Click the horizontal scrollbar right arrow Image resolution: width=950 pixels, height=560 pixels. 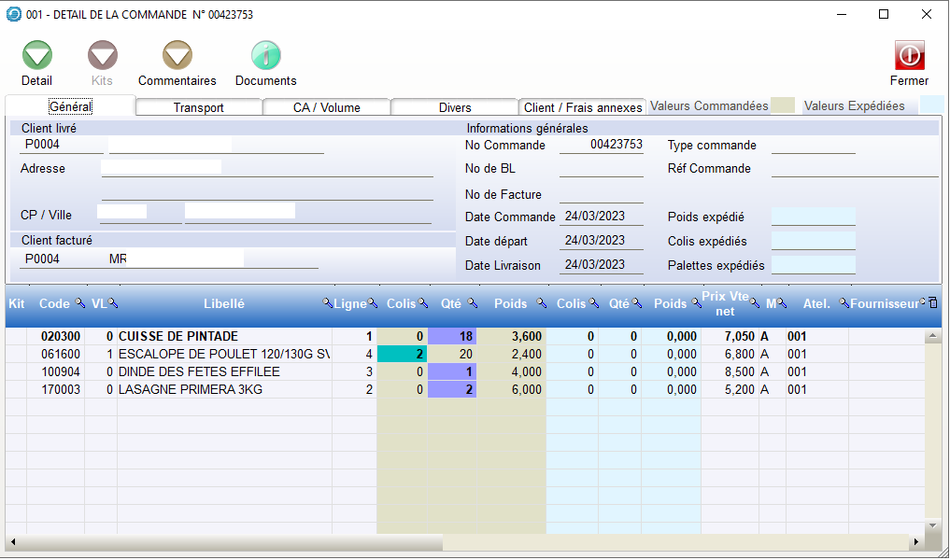click(916, 542)
